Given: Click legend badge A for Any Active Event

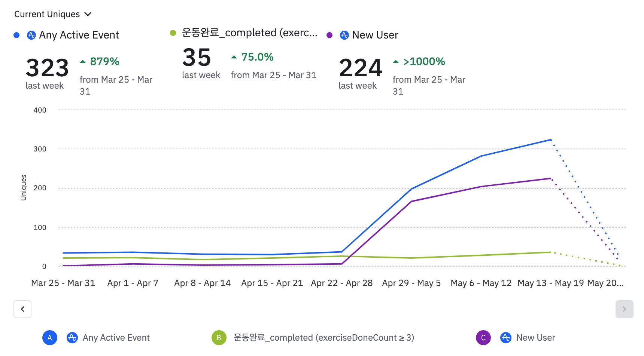Looking at the screenshot, I should click(50, 338).
